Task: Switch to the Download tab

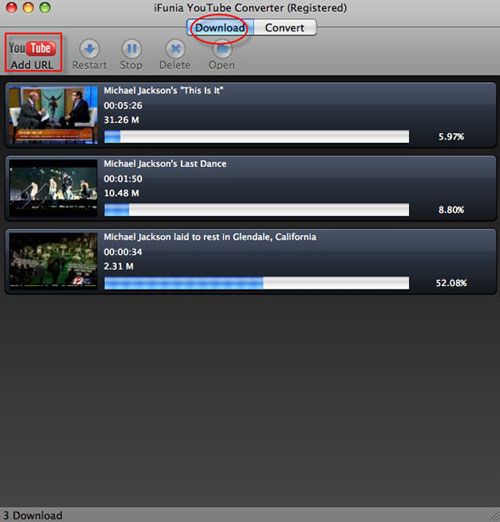Action: coord(220,28)
